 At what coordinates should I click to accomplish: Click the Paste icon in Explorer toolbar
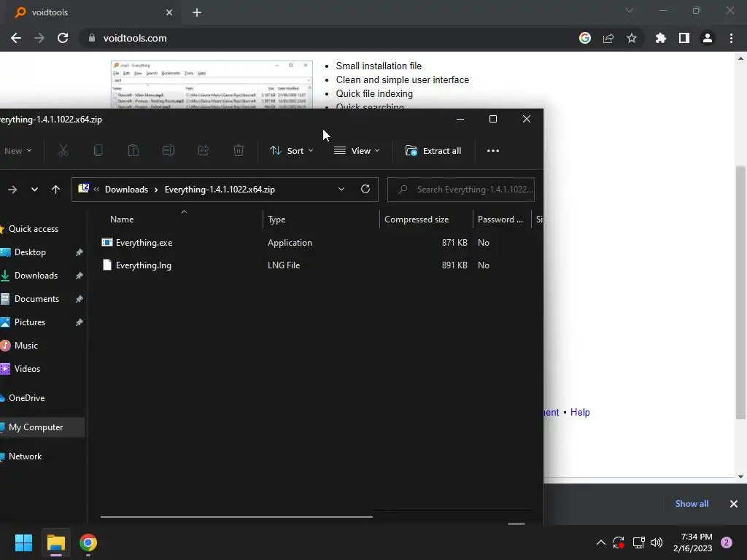(x=133, y=151)
